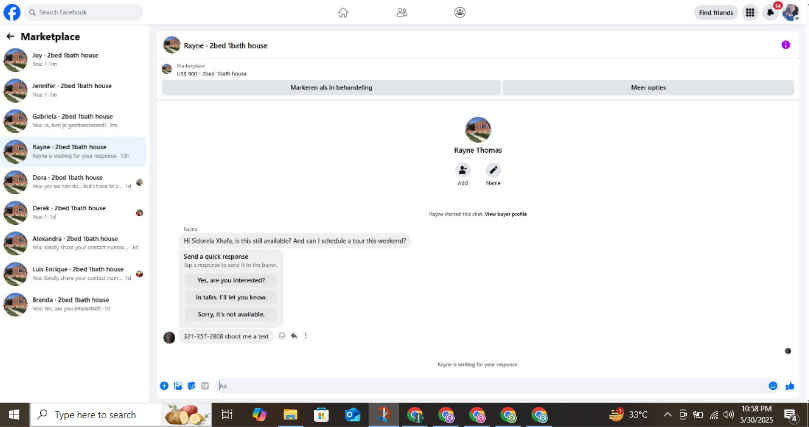Click the Rayne Thomas profile picture in chat
This screenshot has height=427, width=809.
(478, 129)
